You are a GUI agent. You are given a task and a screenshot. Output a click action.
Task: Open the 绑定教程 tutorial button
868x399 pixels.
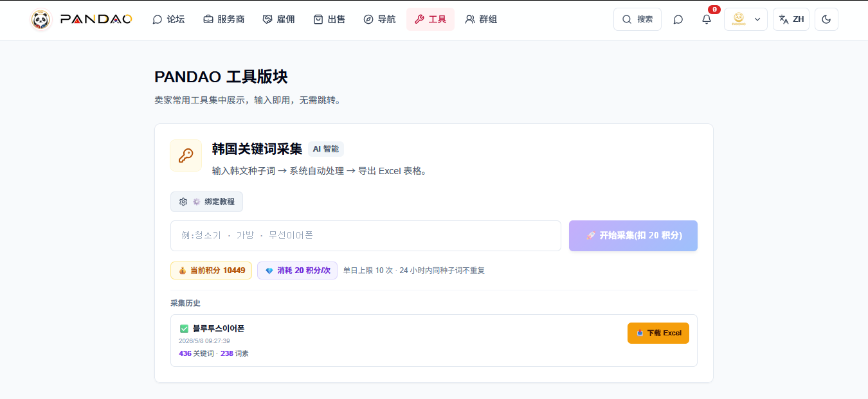(206, 202)
